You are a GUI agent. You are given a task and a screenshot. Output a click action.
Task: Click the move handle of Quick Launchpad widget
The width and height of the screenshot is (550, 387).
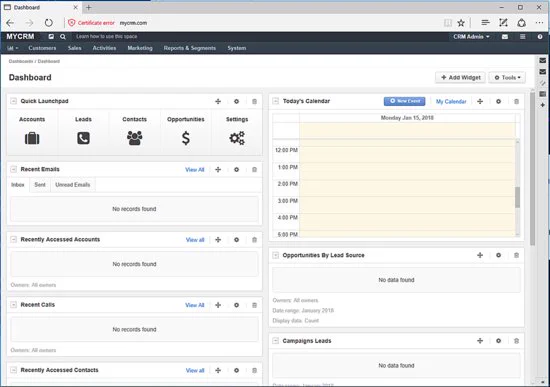[x=218, y=101]
